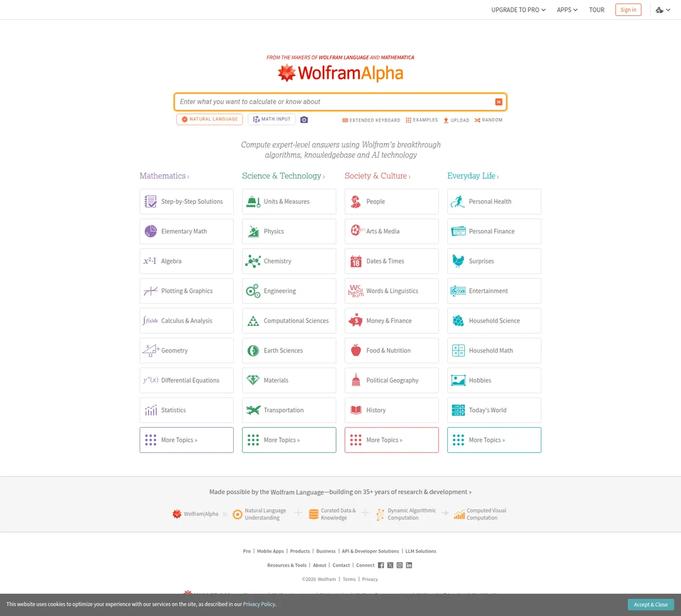Show the Extended Keyboard
681x616 pixels.
pyautogui.click(x=371, y=120)
